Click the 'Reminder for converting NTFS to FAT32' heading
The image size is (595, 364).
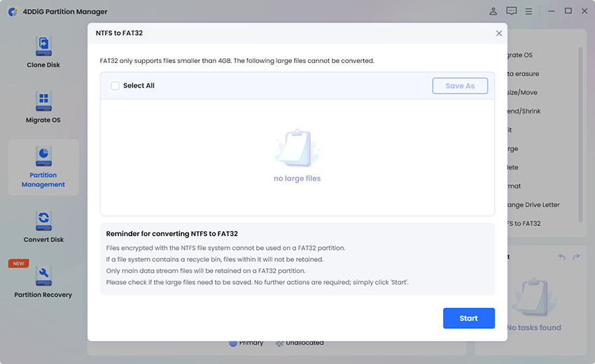pyautogui.click(x=172, y=234)
